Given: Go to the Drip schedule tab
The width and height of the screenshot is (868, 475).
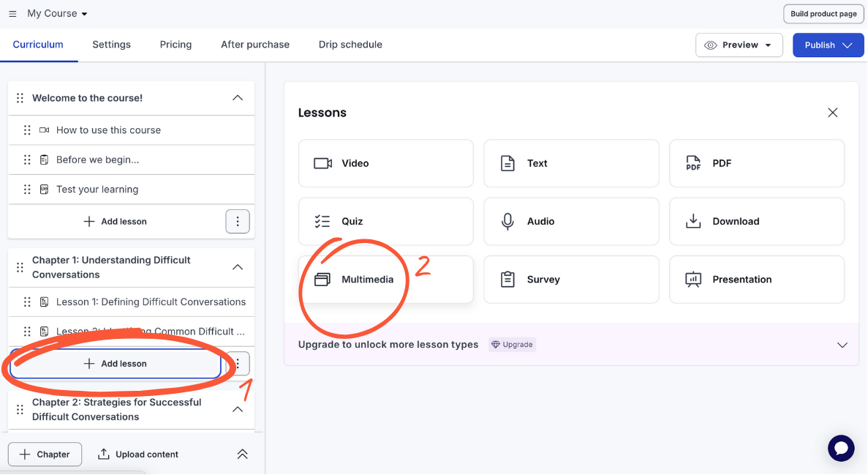Looking at the screenshot, I should click(350, 45).
